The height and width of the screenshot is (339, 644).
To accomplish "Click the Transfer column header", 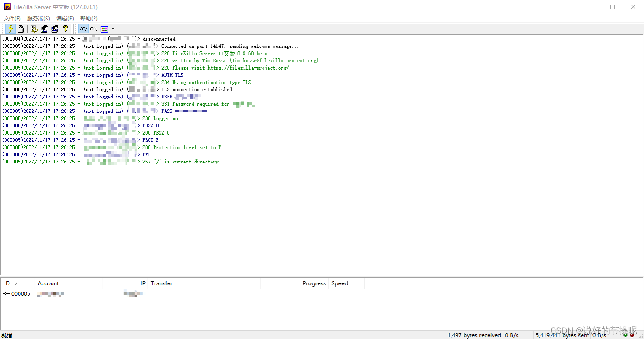I will click(204, 283).
